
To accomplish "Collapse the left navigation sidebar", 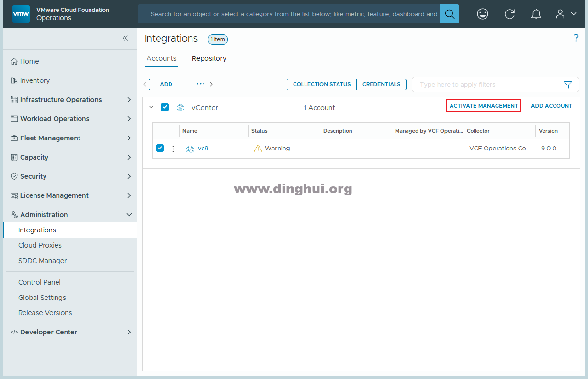I will [x=125, y=38].
